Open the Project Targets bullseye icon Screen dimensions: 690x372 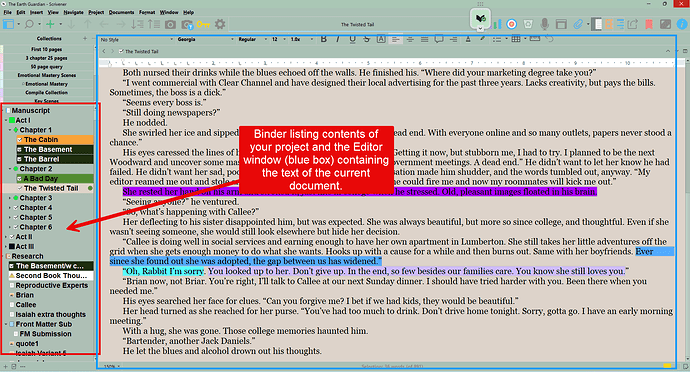point(511,24)
